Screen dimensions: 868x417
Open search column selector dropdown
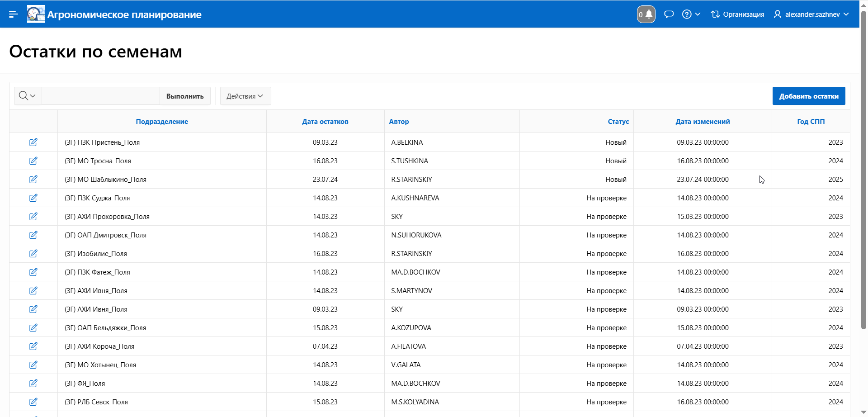(x=28, y=96)
